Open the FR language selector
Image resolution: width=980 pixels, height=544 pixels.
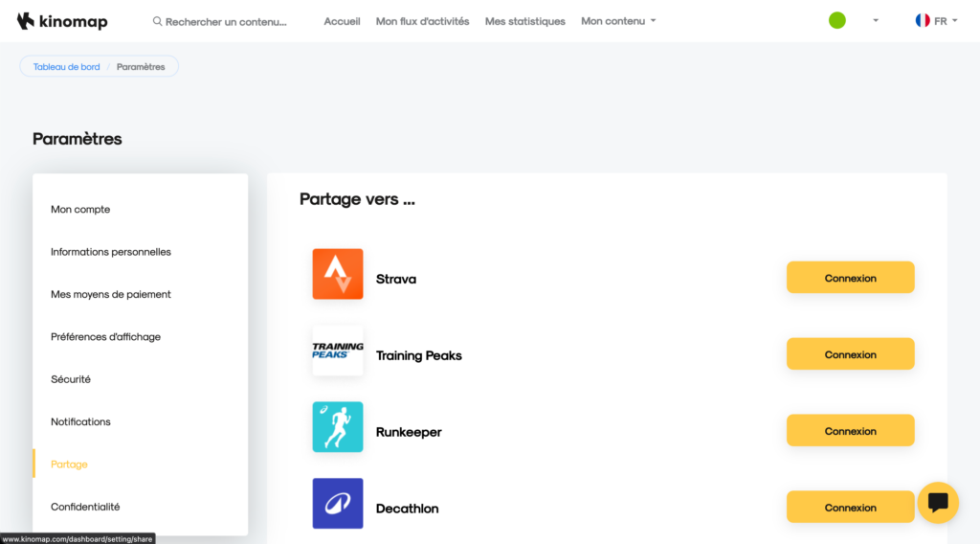936,20
